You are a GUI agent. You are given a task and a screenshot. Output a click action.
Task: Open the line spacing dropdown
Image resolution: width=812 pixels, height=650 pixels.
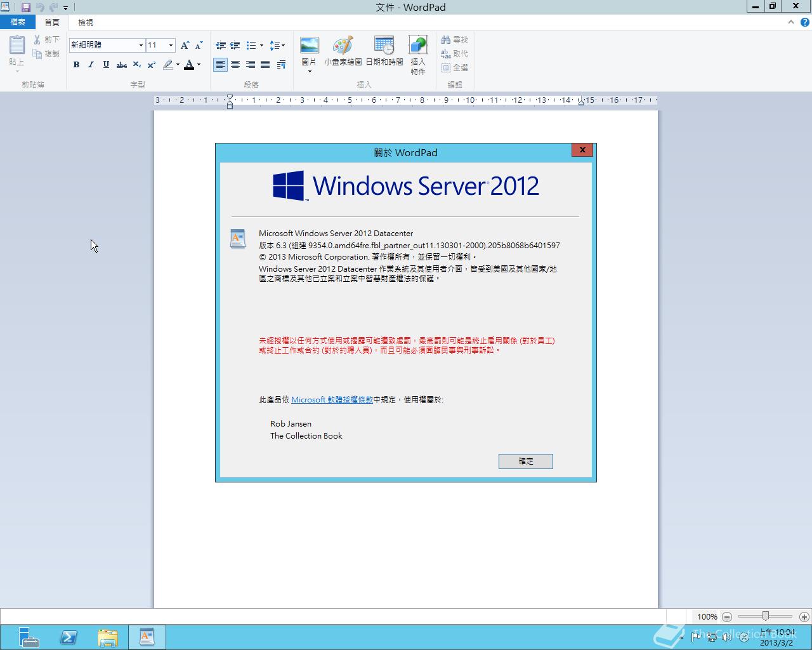[x=277, y=45]
